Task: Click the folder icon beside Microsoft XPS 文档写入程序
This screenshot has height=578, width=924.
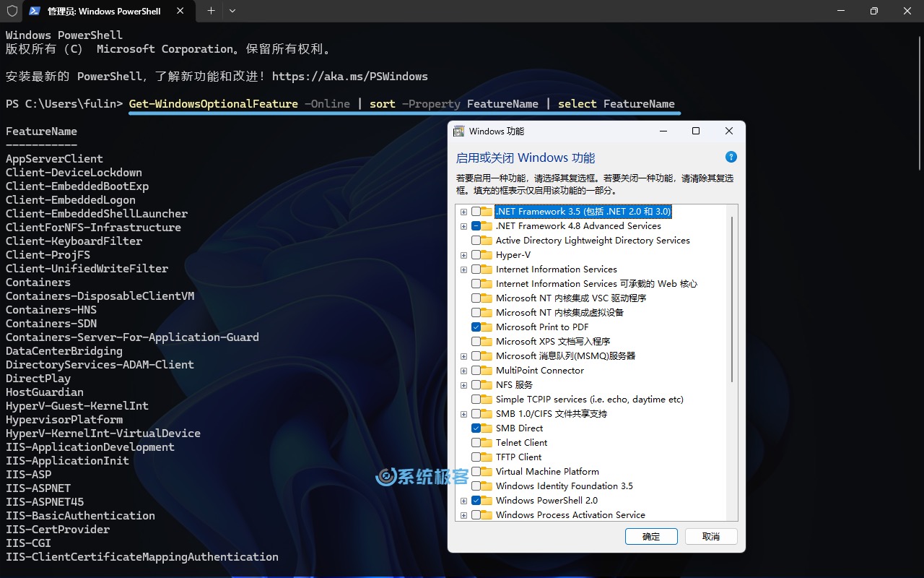Action: [487, 342]
